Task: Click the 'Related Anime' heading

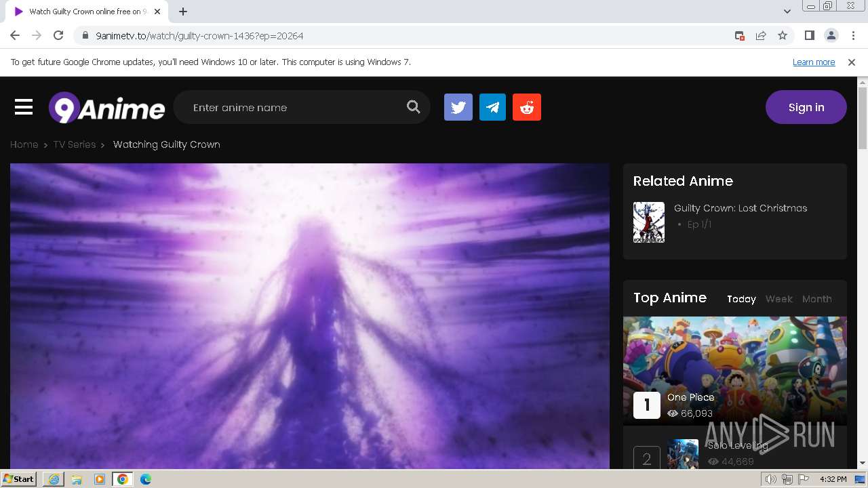Action: 683,181
